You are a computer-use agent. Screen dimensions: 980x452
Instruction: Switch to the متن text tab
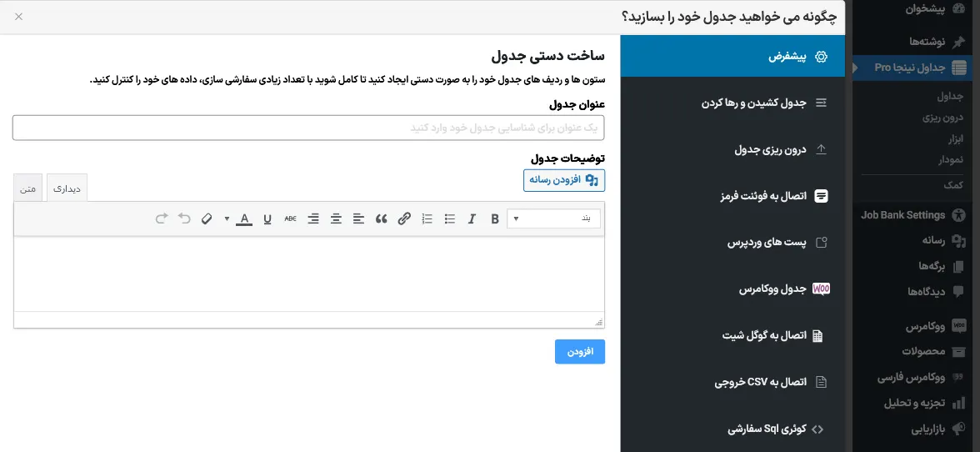[28, 188]
